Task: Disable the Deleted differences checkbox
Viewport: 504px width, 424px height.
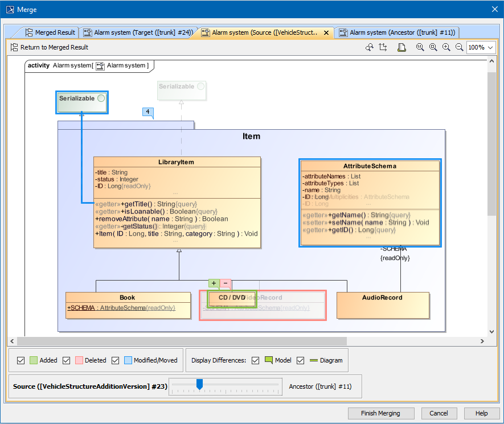Action: pos(66,360)
